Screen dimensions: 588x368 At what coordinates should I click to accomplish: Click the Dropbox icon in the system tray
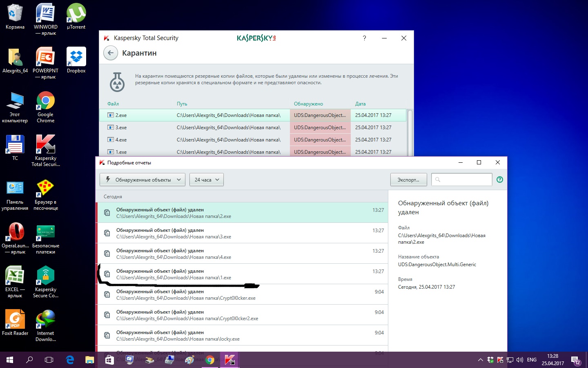click(490, 360)
